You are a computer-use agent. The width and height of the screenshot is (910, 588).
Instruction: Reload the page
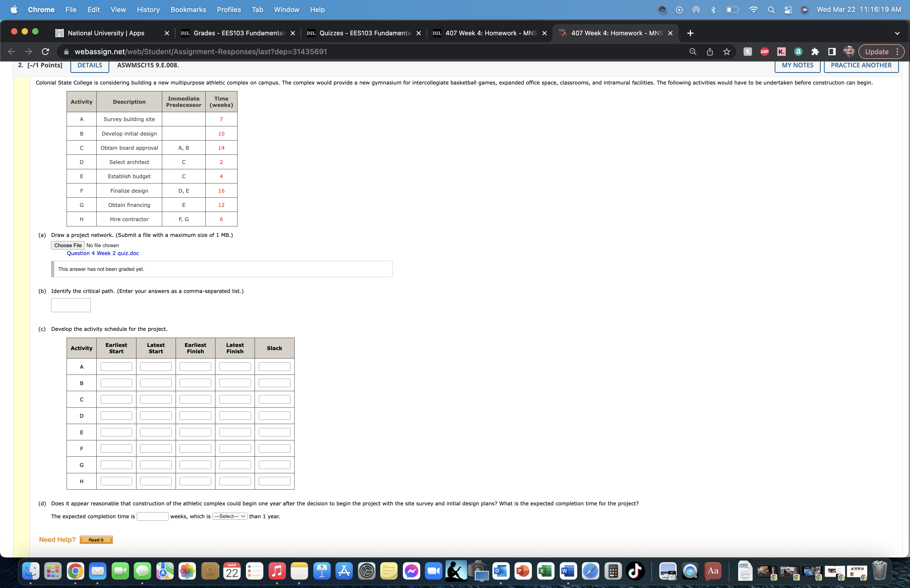45,51
